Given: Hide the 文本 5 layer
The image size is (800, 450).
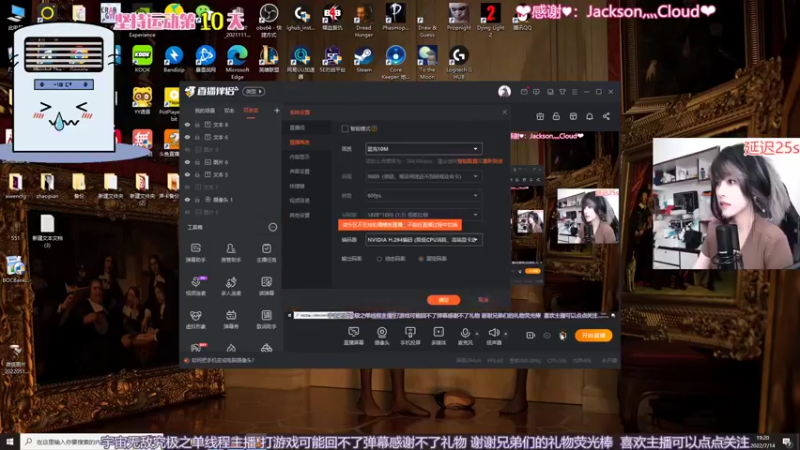Looking at the screenshot, I should (187, 174).
